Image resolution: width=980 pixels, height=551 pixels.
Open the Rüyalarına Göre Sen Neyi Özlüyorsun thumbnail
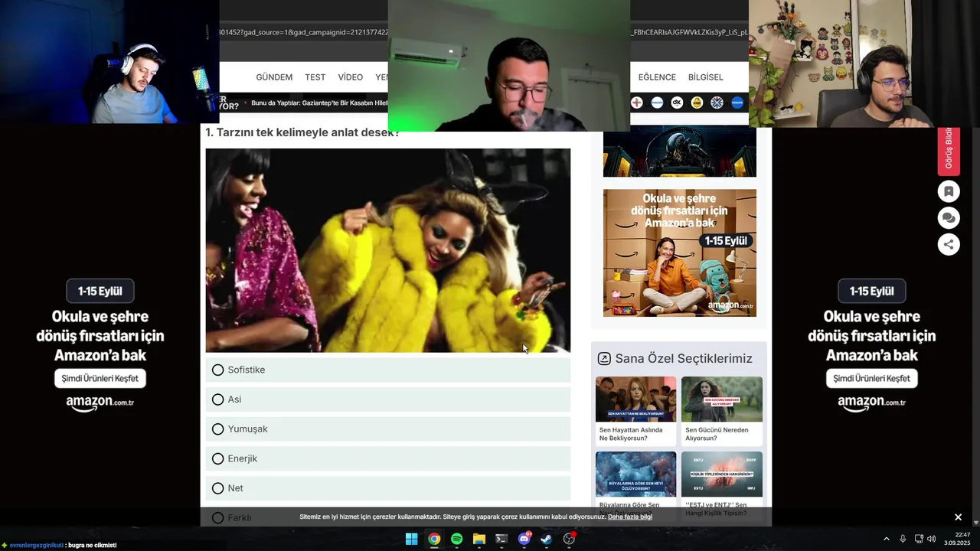(635, 474)
